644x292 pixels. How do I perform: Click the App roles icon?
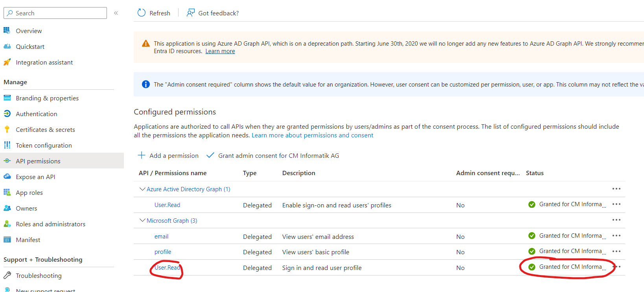(x=7, y=192)
